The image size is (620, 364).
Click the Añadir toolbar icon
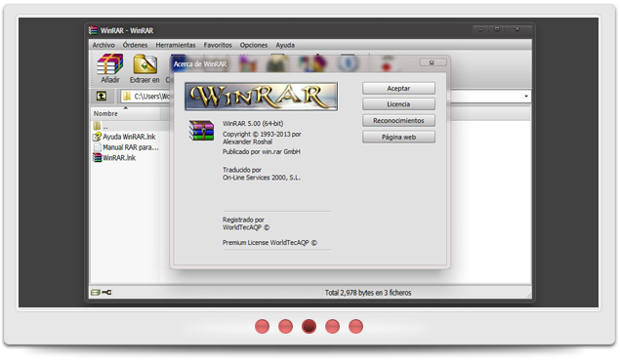point(110,68)
